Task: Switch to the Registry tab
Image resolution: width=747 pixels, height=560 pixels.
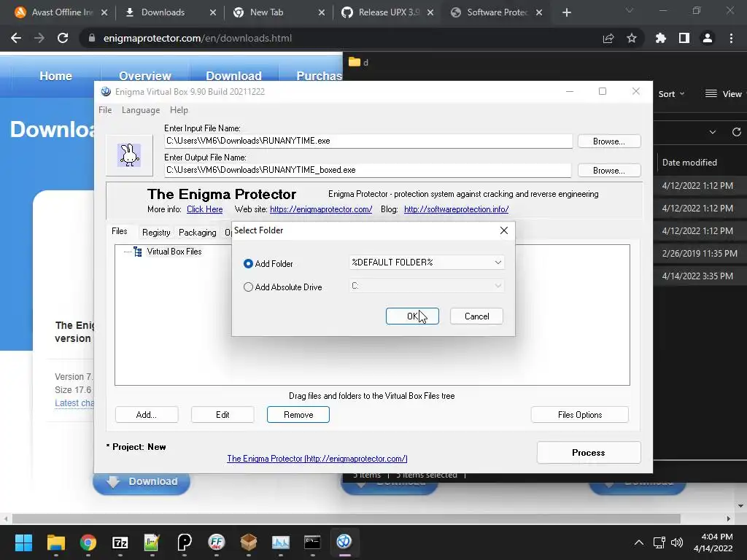Action: point(156,233)
